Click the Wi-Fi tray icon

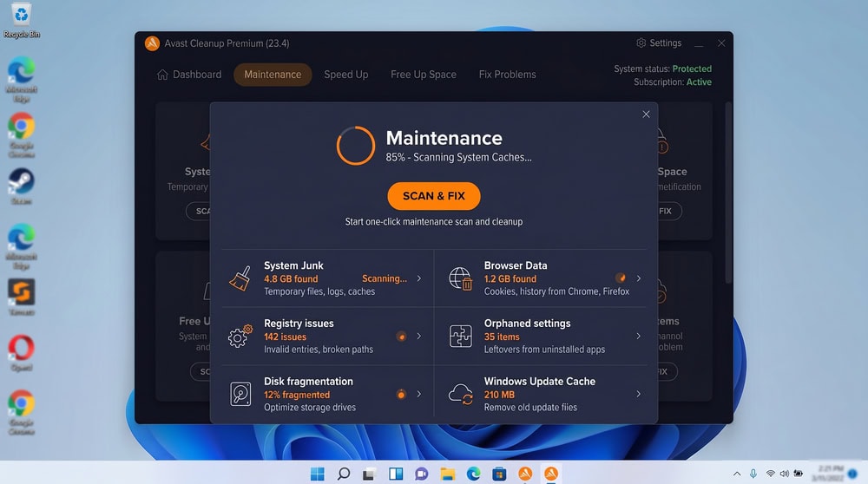[x=770, y=474]
